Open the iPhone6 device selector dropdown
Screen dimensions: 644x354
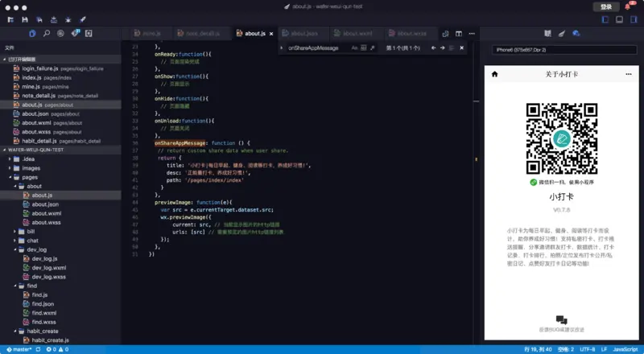click(x=564, y=50)
